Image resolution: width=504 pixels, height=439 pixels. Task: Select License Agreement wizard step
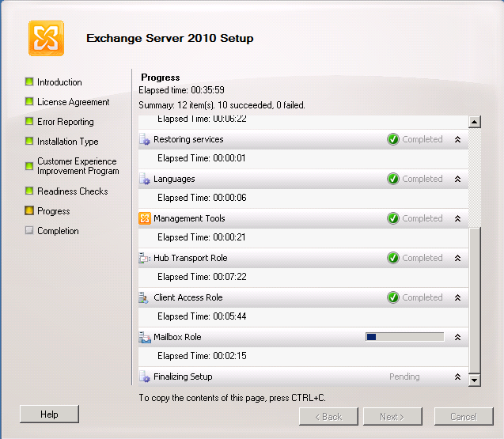pos(74,102)
